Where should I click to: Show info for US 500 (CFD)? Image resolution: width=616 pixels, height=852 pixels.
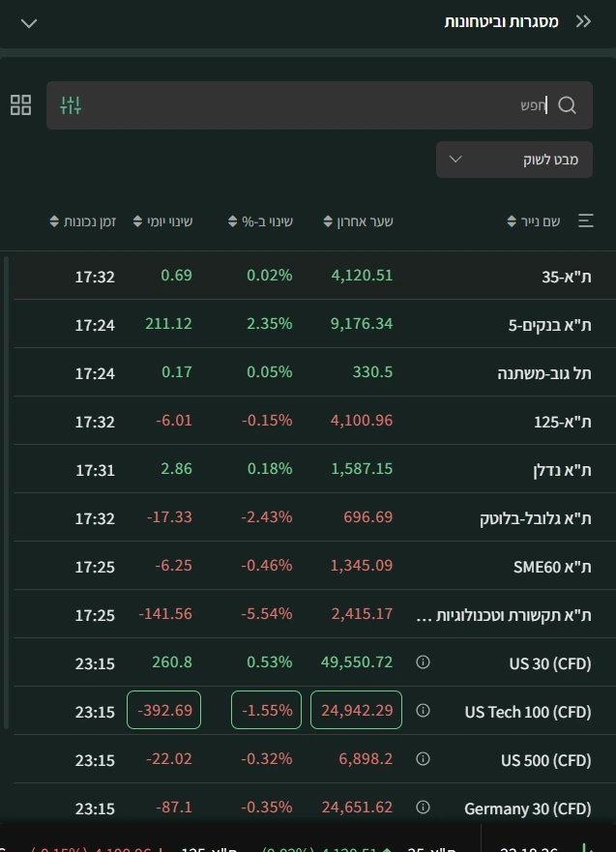pyautogui.click(x=423, y=759)
